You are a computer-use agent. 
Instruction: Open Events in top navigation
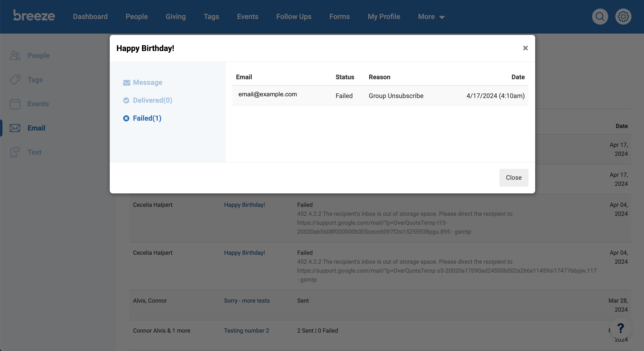tap(247, 17)
